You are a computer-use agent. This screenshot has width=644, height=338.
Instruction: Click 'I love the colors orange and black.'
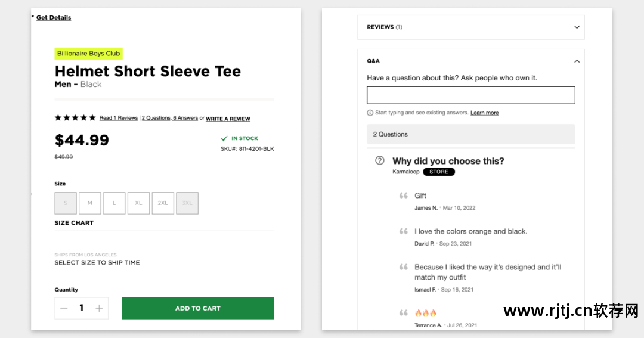(x=470, y=232)
